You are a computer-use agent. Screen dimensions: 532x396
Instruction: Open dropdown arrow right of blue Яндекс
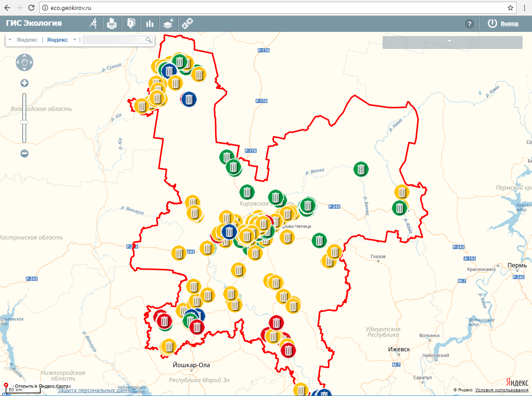[x=75, y=40]
